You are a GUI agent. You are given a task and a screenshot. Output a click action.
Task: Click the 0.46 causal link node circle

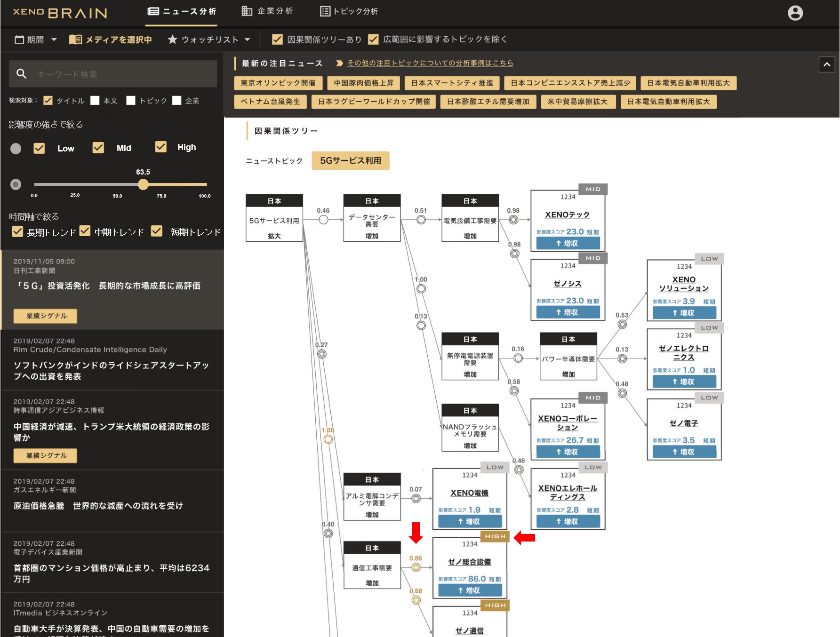coord(323,220)
